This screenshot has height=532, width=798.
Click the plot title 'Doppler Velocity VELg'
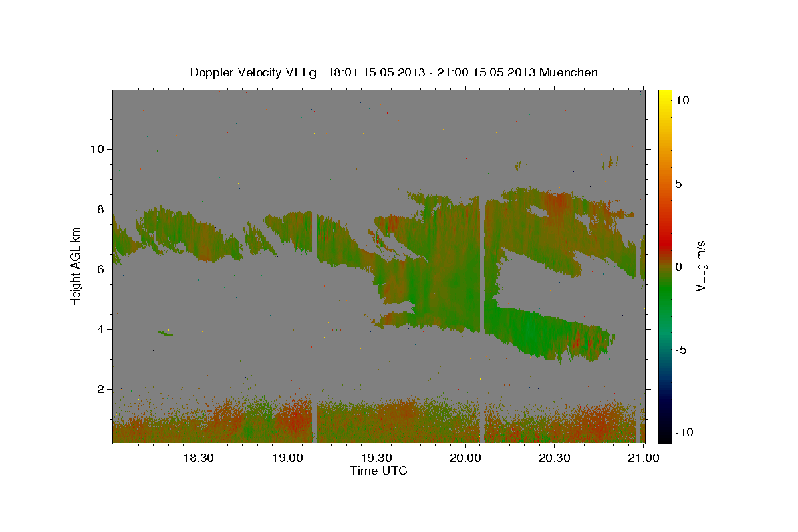tap(255, 72)
